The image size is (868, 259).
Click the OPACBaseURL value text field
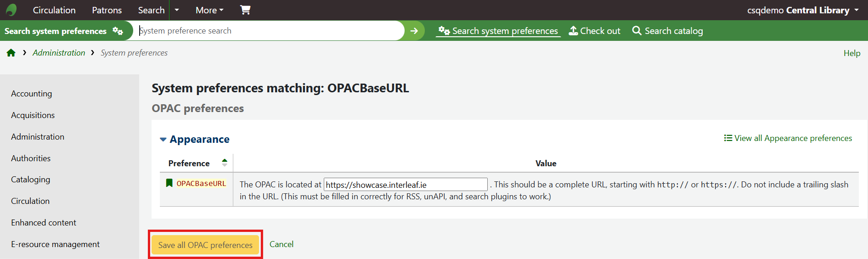tap(406, 185)
